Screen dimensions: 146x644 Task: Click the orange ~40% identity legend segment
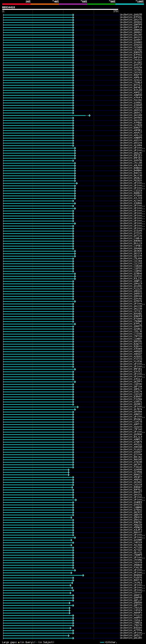tap(45, 4)
